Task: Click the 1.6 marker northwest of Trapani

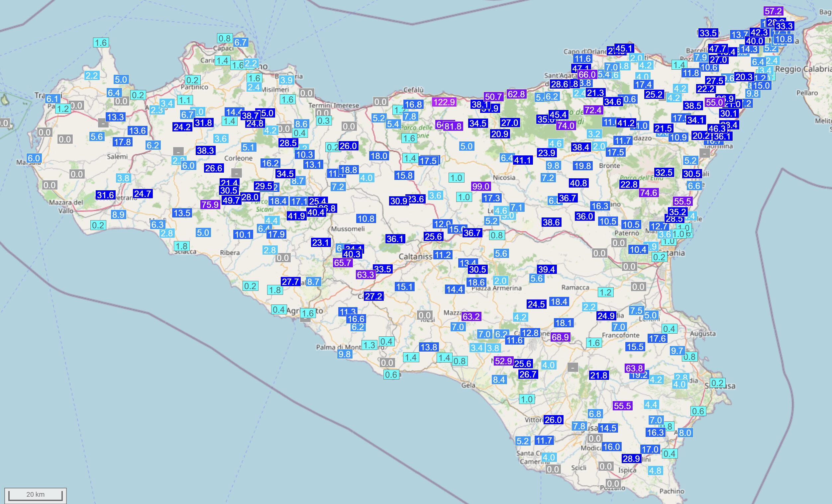Action: coord(101,42)
